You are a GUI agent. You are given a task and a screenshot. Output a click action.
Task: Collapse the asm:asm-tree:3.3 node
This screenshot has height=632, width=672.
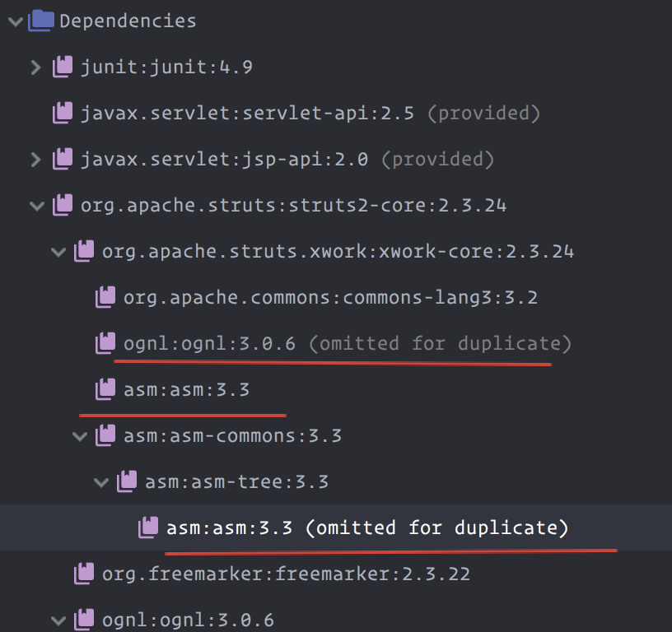pyautogui.click(x=101, y=482)
